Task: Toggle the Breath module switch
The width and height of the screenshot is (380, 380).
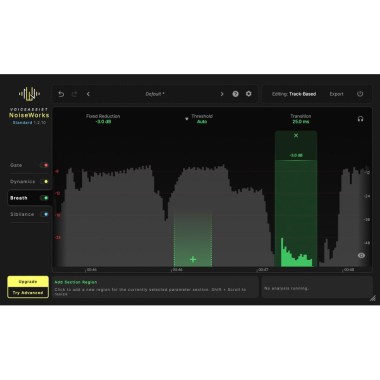Action: [44, 198]
